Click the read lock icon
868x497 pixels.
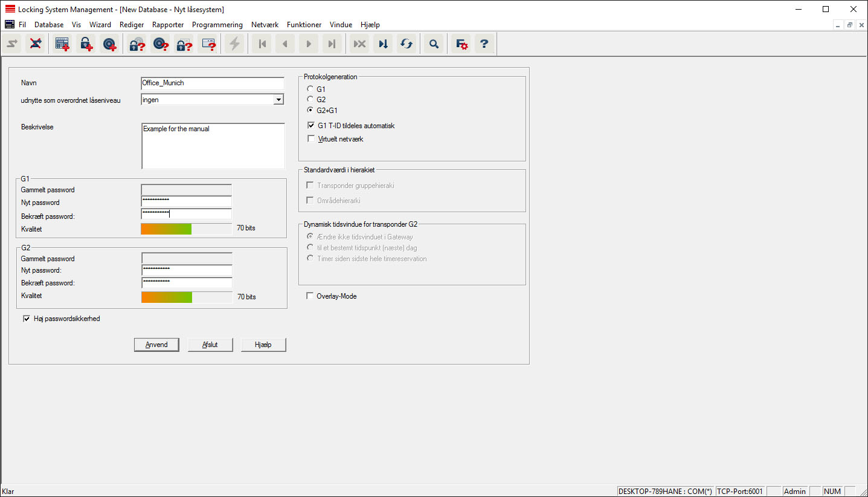tap(137, 44)
